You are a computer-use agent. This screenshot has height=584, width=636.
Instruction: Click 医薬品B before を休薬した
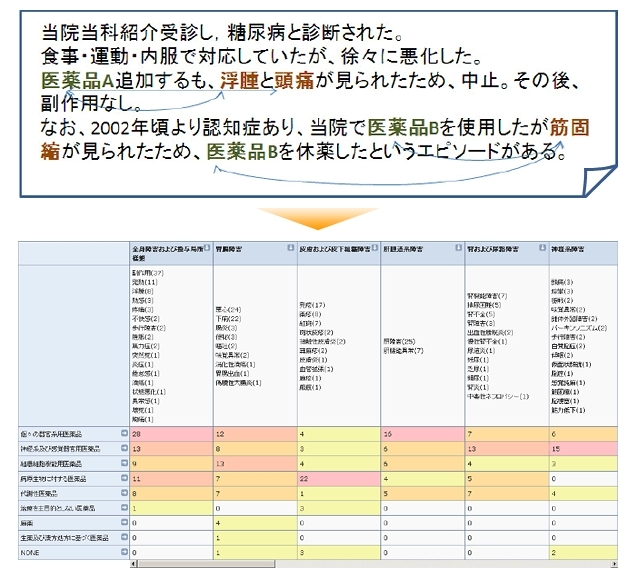pyautogui.click(x=242, y=152)
